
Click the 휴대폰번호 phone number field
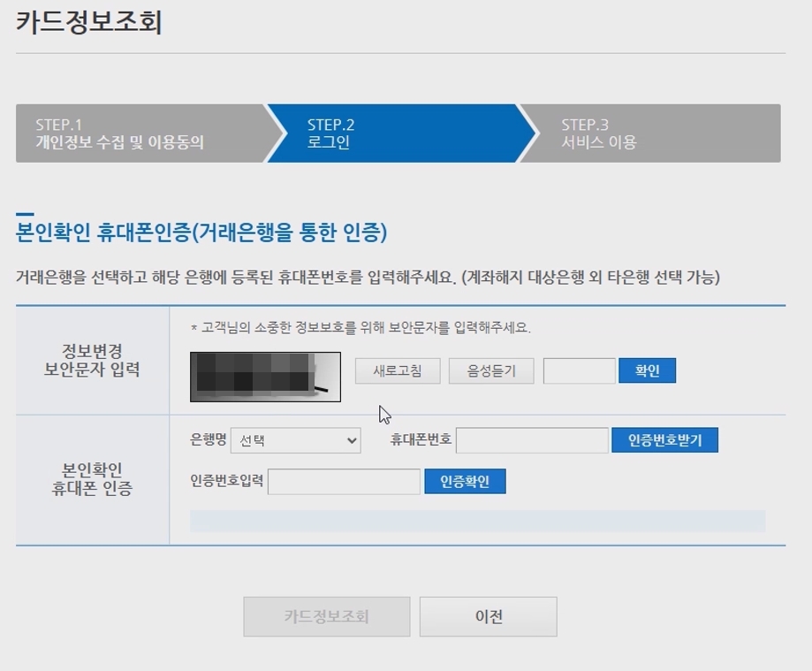[532, 439]
